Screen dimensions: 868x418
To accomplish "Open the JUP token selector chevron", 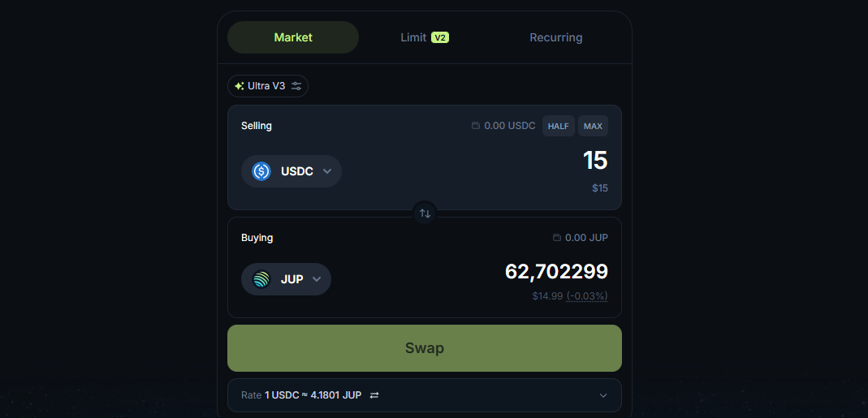I will 317,279.
